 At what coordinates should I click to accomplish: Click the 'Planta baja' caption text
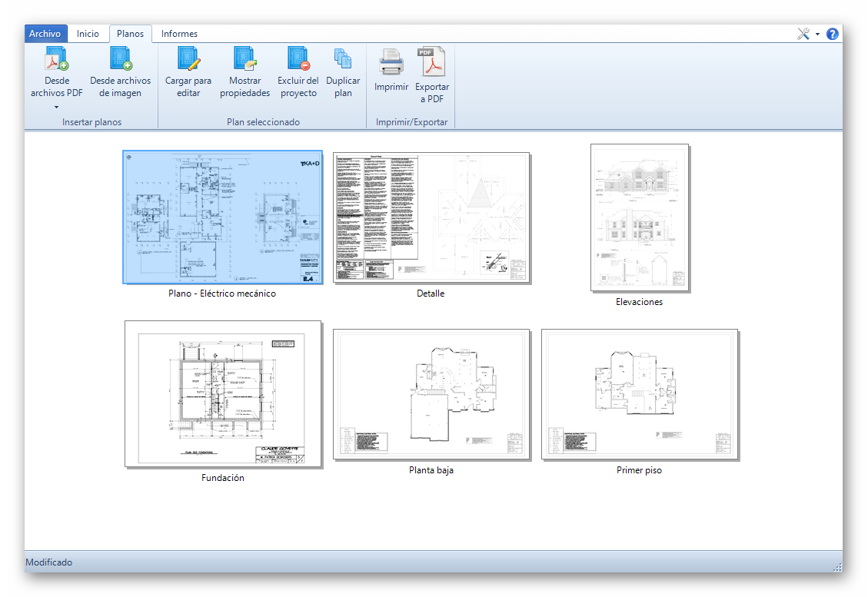click(431, 469)
